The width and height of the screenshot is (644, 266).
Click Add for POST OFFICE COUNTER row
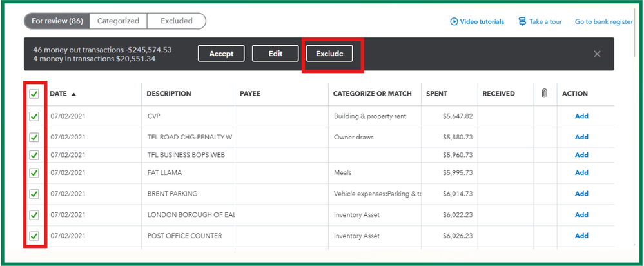[581, 236]
